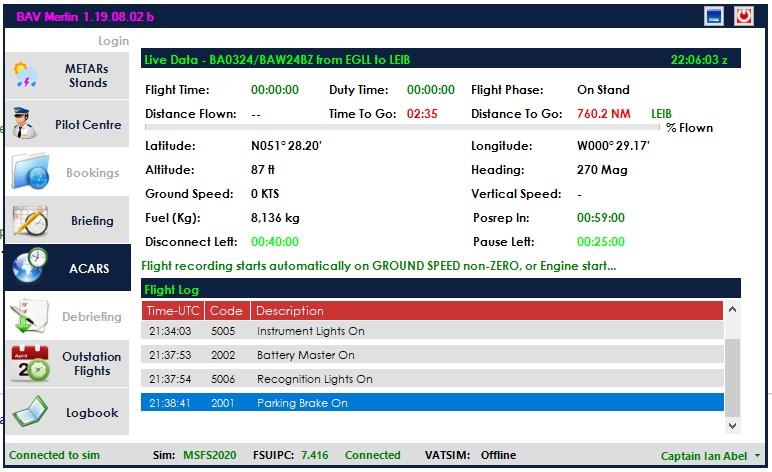Open the Bookings section
This screenshot has width=772, height=472.
click(x=67, y=172)
